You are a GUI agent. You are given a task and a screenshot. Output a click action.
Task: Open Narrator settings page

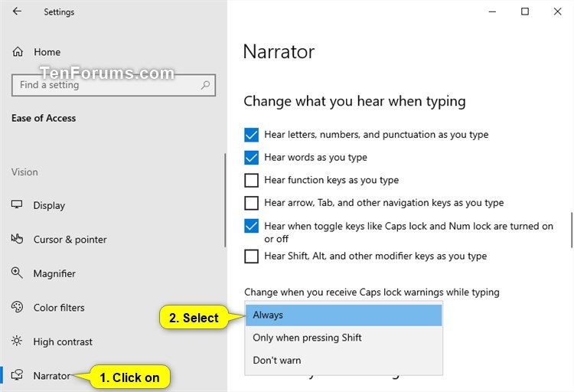pos(51,375)
